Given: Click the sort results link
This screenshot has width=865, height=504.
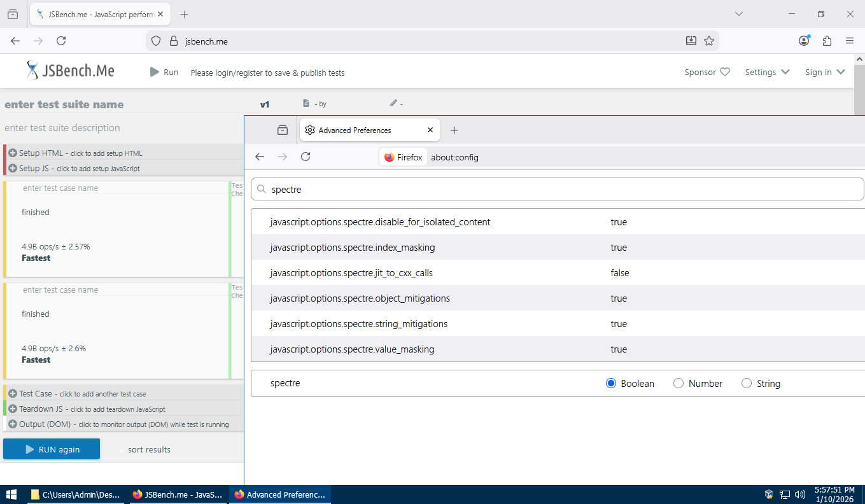Looking at the screenshot, I should pos(149,449).
